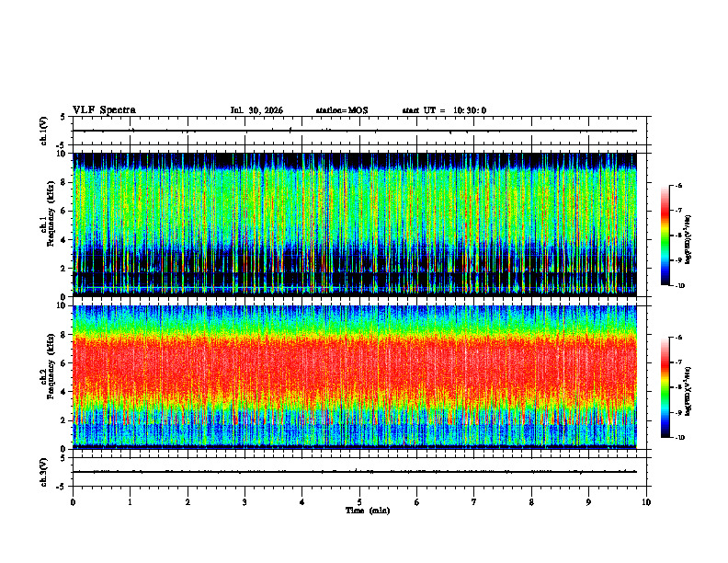728x563 pixels.
Task: Click the ch.1 spectrogram colorbar
Action: coord(665,236)
